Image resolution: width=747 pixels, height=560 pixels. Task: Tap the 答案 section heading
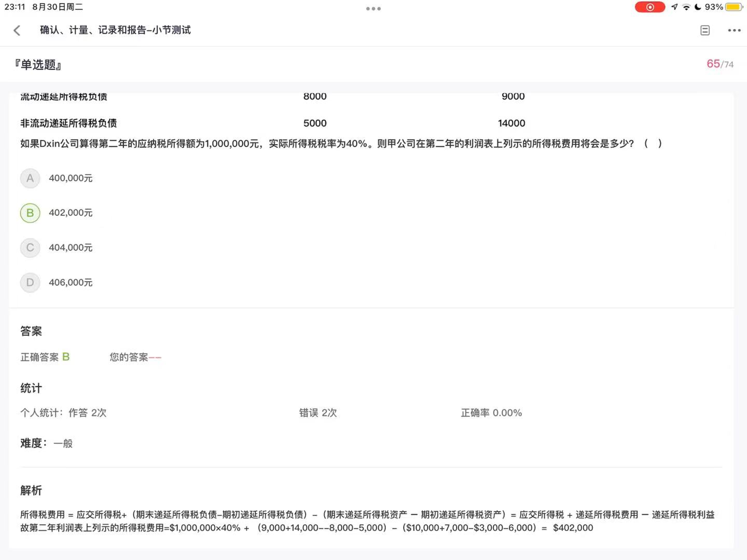pos(31,331)
